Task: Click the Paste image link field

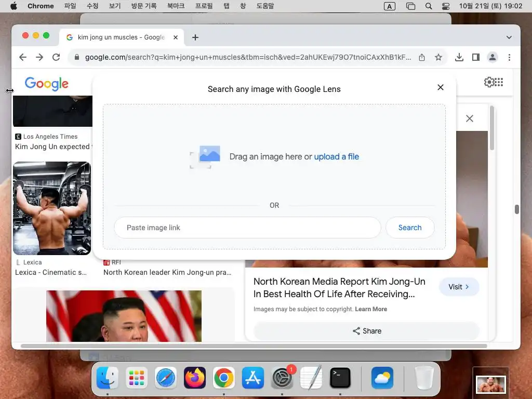Action: (x=247, y=228)
